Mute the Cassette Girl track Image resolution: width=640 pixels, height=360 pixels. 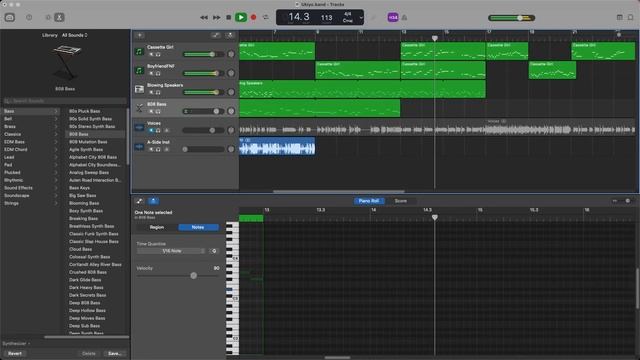point(151,54)
